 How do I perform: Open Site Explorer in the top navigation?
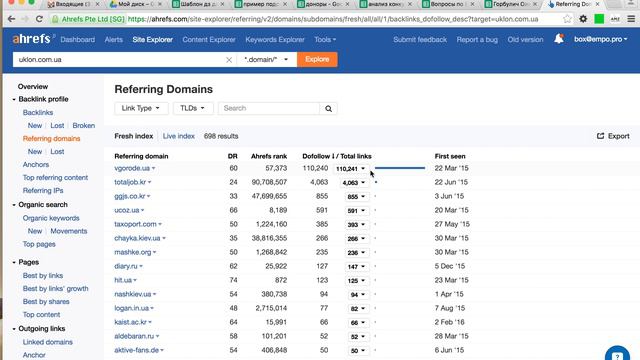point(153,40)
